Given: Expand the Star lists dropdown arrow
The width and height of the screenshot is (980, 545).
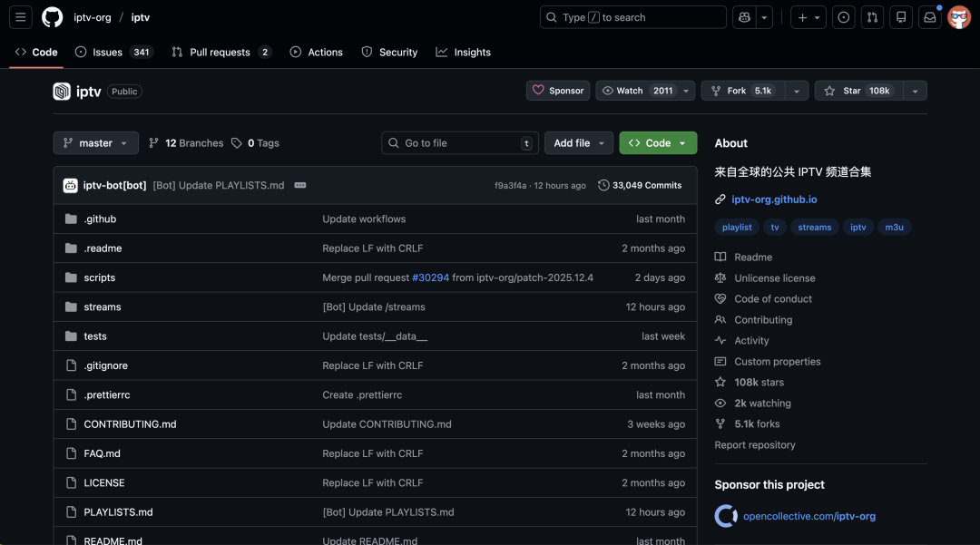Looking at the screenshot, I should coord(915,92).
